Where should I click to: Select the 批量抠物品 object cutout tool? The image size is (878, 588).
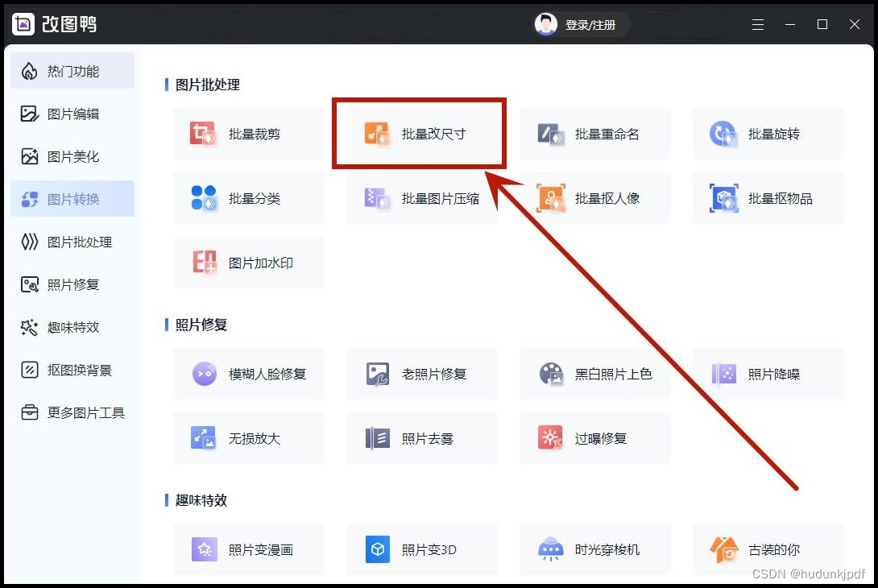point(767,198)
